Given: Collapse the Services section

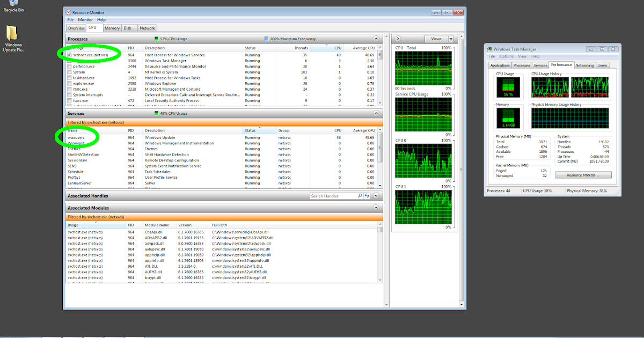Looking at the screenshot, I should [x=376, y=113].
